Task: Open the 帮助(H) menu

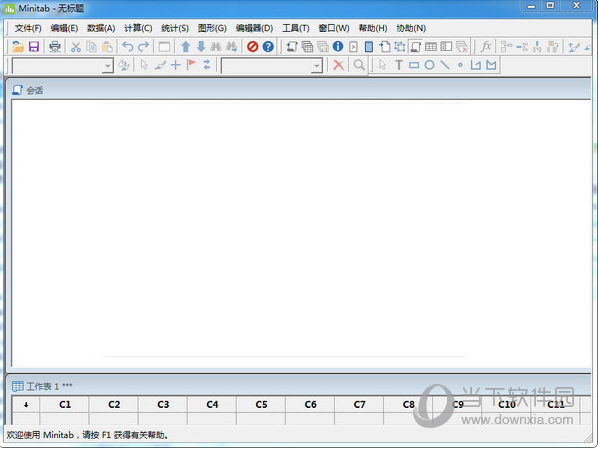Action: 373,28
